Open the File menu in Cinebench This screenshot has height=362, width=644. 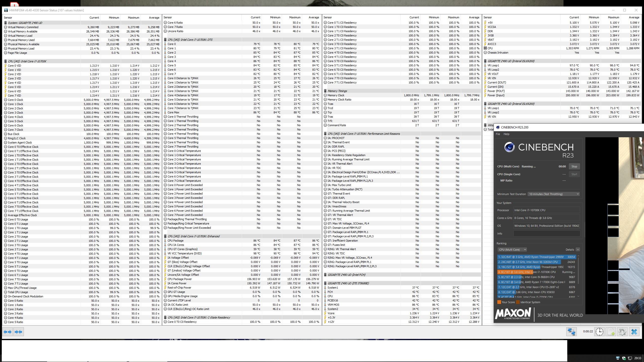(x=498, y=134)
